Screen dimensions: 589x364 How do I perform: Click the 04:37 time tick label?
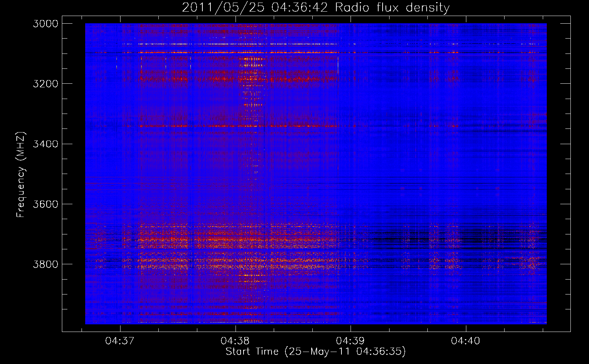(x=120, y=341)
